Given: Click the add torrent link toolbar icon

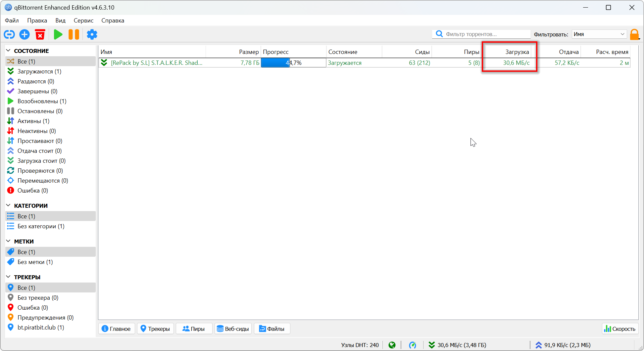Looking at the screenshot, I should pyautogui.click(x=9, y=34).
